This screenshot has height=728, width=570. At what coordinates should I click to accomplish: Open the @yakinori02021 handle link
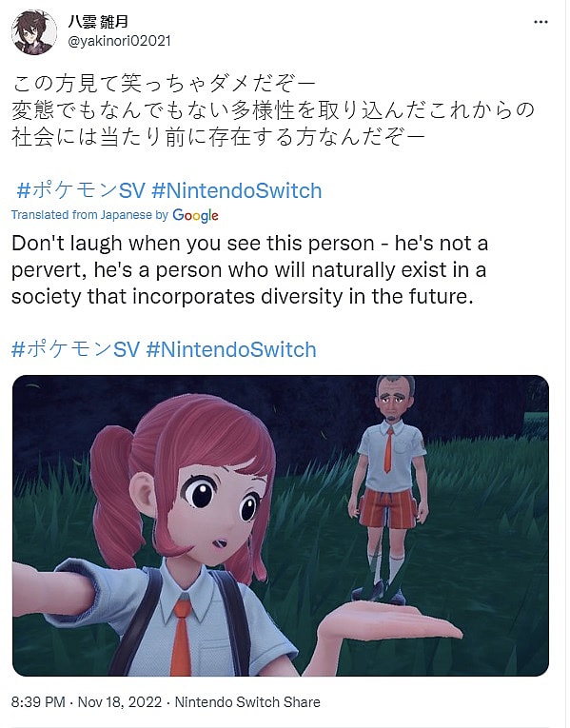120,41
